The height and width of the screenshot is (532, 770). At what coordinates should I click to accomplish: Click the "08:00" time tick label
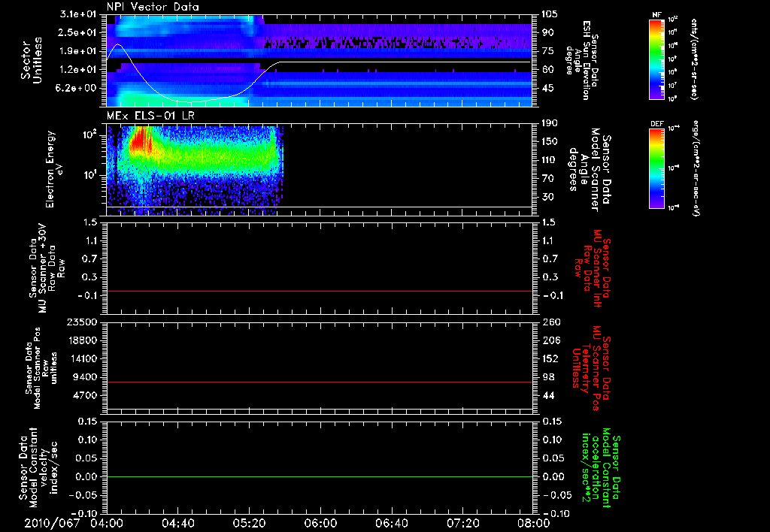(534, 523)
